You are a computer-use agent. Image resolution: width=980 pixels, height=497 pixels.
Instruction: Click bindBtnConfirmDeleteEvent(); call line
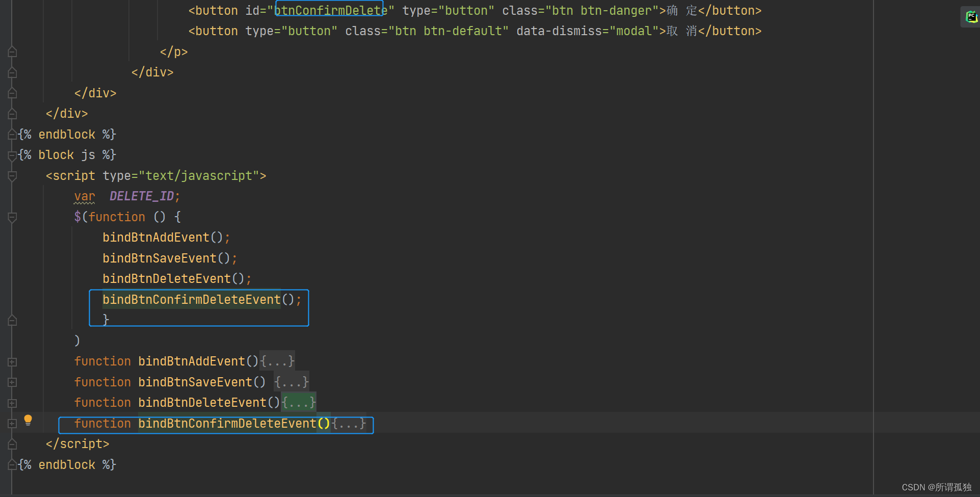point(202,300)
